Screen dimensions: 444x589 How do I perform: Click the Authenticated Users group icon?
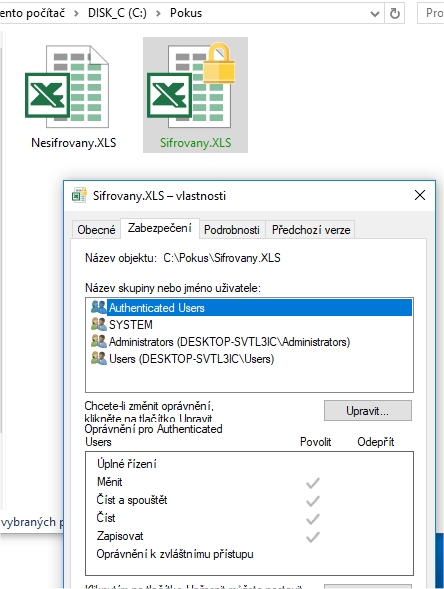pos(99,307)
